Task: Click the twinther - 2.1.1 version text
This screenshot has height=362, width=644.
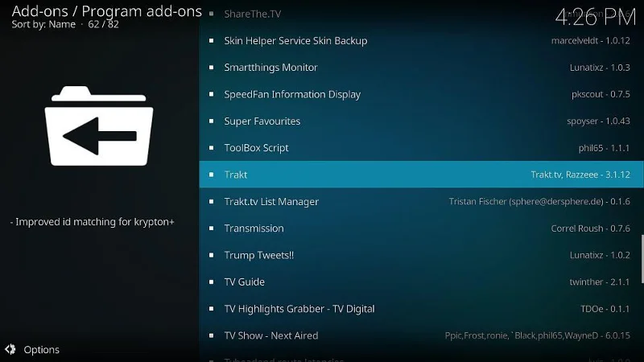Action: tap(600, 282)
